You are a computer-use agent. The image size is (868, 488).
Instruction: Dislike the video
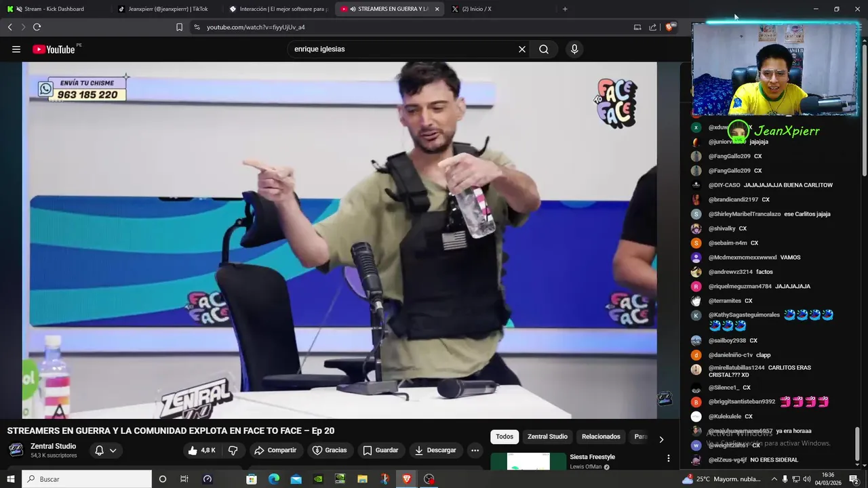point(233,450)
